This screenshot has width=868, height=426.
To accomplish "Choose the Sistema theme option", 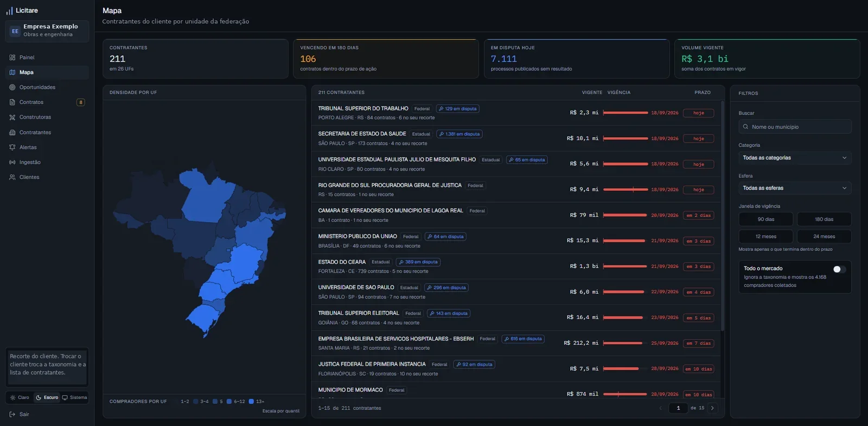I will (x=74, y=397).
